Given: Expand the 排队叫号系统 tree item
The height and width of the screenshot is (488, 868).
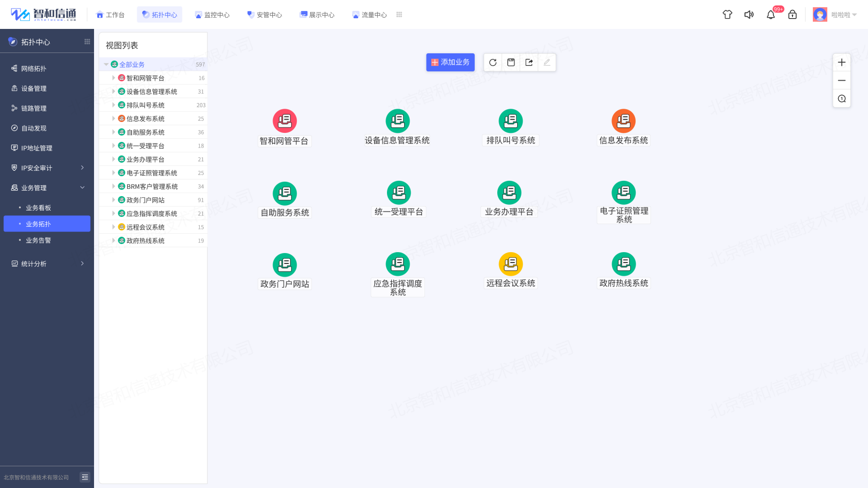Looking at the screenshot, I should (114, 105).
